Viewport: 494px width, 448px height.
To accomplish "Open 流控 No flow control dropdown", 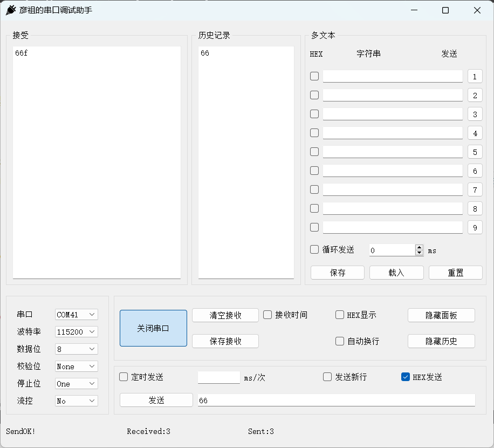I will (77, 401).
